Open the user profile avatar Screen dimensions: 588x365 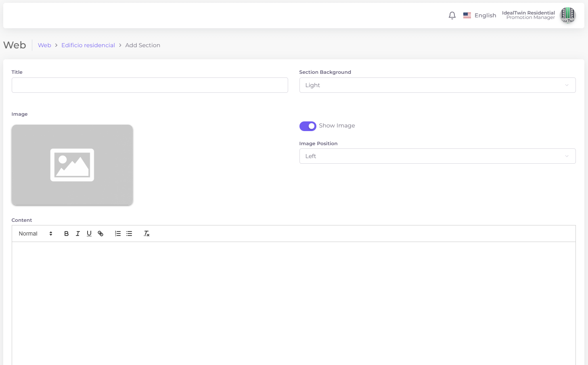coord(567,15)
